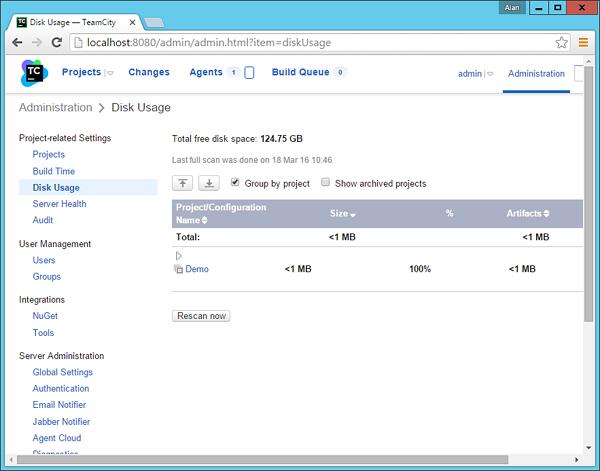Image resolution: width=600 pixels, height=471 pixels.
Task: Expand the Demo project tree triangle
Action: 179,256
